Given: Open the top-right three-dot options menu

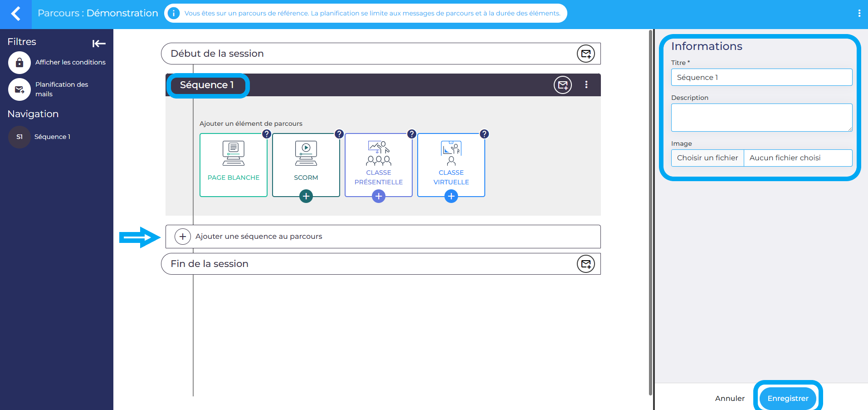Looking at the screenshot, I should [x=859, y=14].
